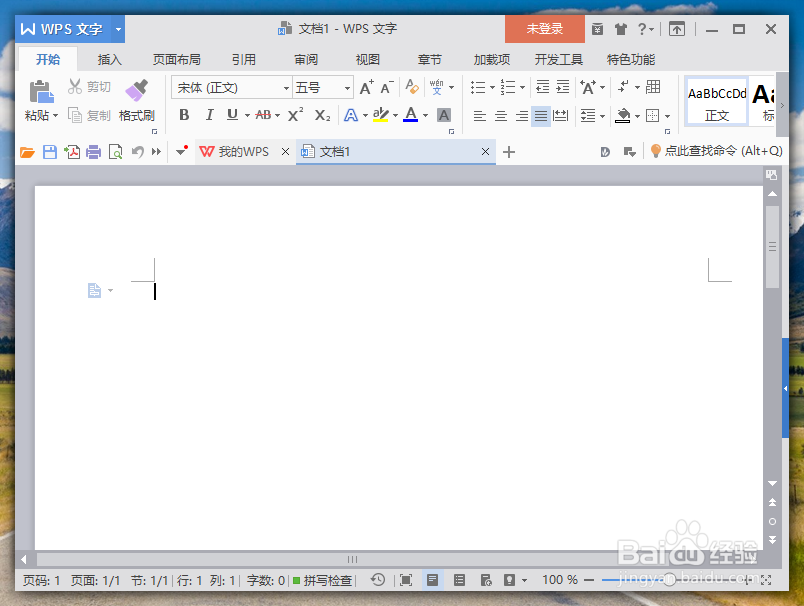Switch to the 页面布局 ribbon tab
This screenshot has width=804, height=606.
coord(176,59)
